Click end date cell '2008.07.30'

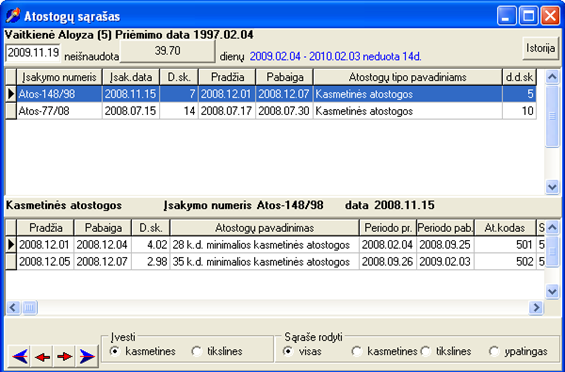284,111
